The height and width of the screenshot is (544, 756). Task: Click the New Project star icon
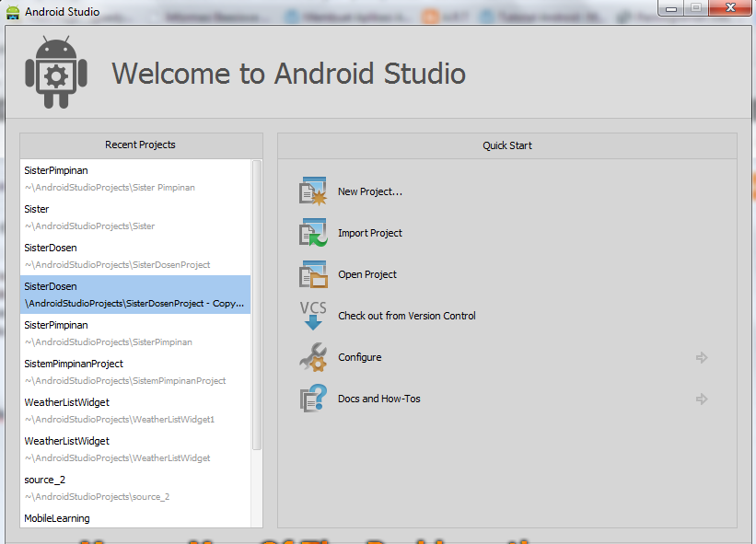pyautogui.click(x=313, y=191)
